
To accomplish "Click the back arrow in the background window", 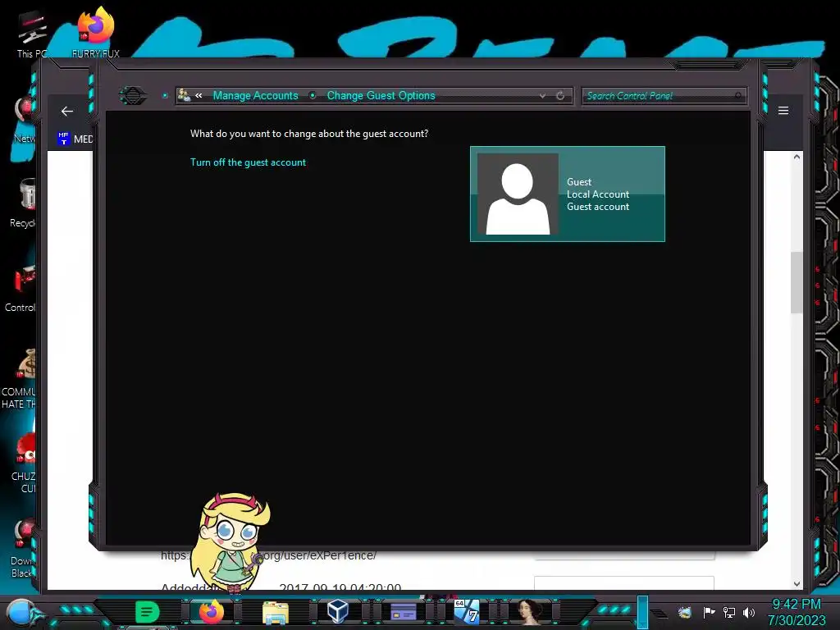I will 67,111.
